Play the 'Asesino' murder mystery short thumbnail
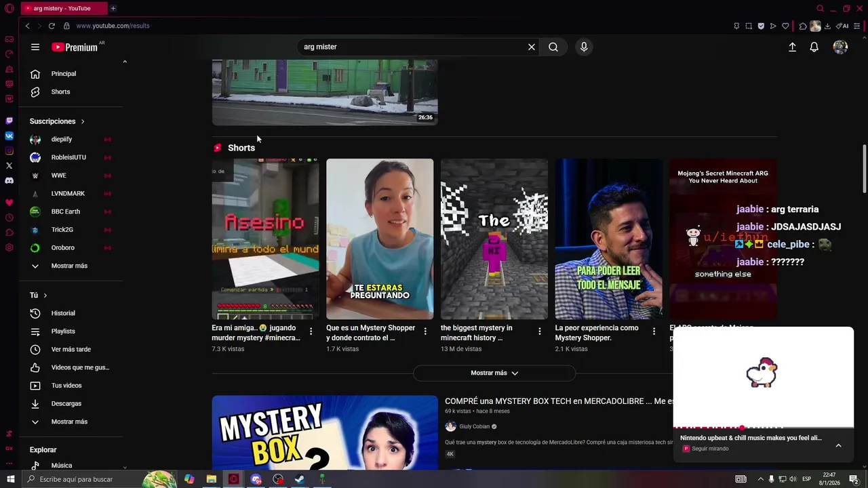This screenshot has width=868, height=488. (x=265, y=239)
